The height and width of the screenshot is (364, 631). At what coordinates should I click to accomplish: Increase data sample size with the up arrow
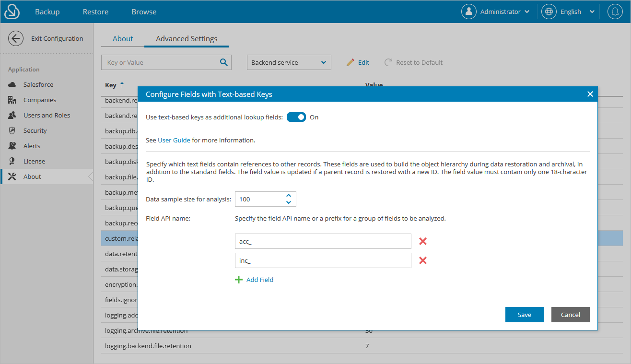coord(288,196)
